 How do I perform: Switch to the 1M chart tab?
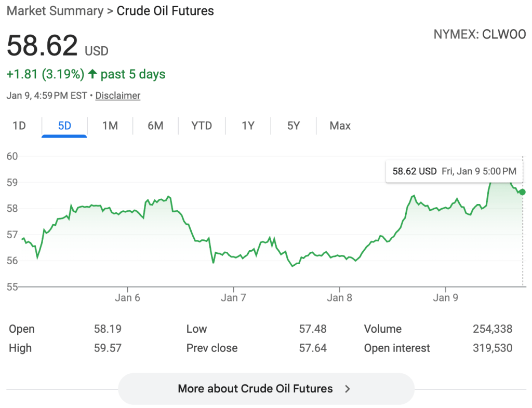110,126
